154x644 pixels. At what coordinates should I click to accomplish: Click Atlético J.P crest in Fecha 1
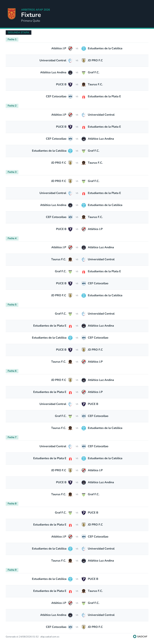tap(70, 48)
